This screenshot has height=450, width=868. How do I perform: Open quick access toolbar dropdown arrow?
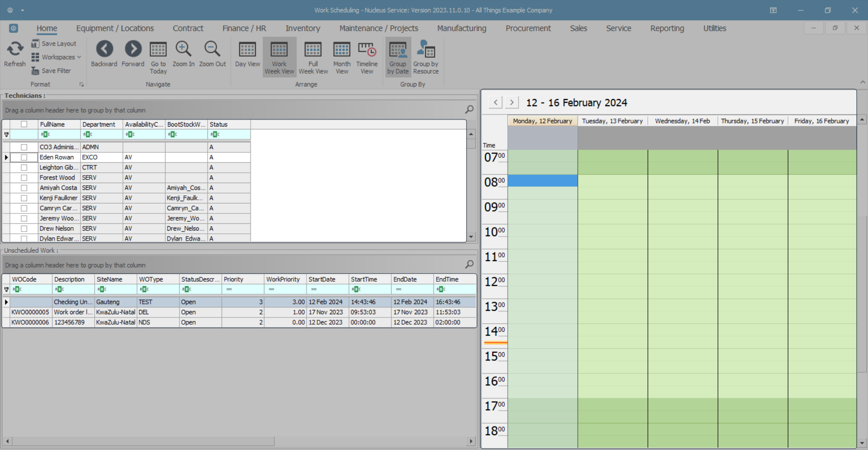pos(22,10)
